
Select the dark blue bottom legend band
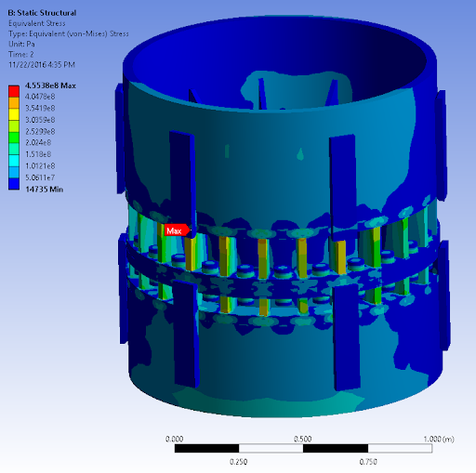click(x=14, y=184)
